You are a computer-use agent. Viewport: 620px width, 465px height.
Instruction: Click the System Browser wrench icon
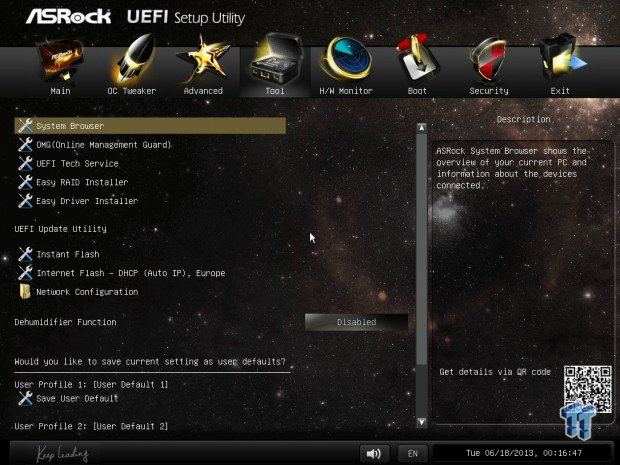point(25,126)
